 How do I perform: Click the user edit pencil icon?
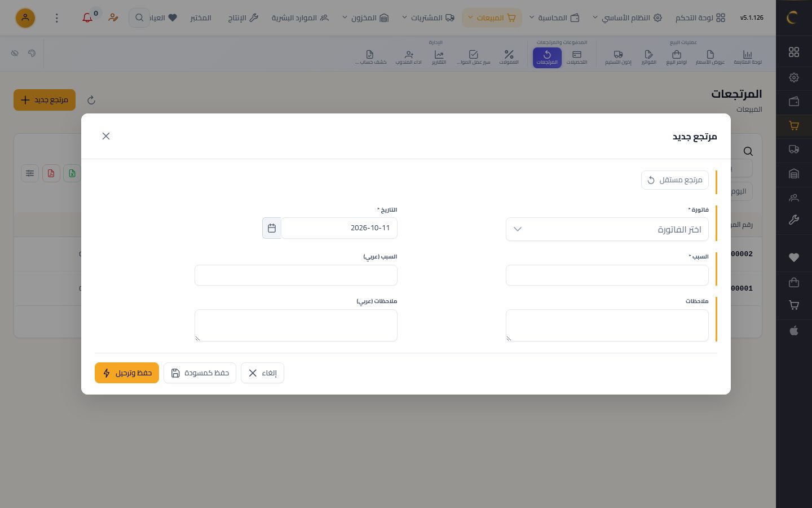pos(113,17)
